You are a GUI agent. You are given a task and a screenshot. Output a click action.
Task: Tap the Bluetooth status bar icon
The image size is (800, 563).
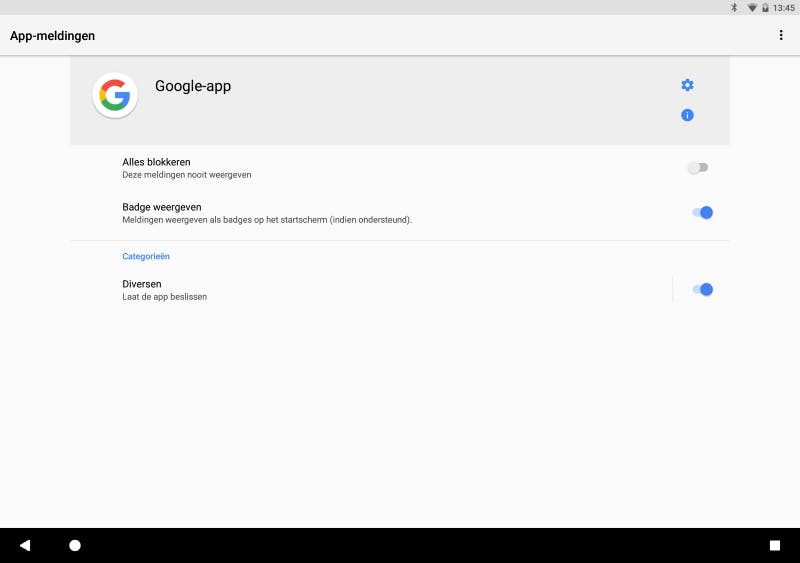733,7
